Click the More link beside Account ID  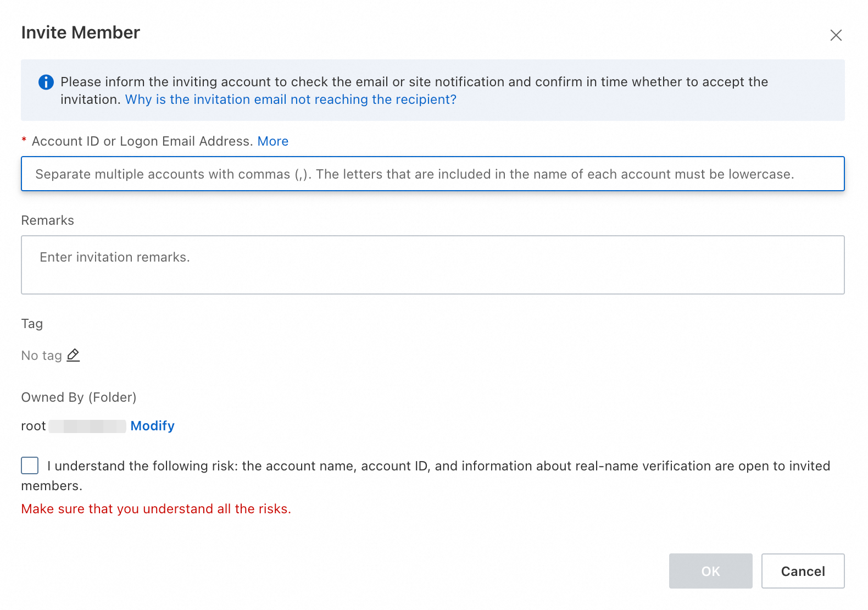tap(272, 141)
